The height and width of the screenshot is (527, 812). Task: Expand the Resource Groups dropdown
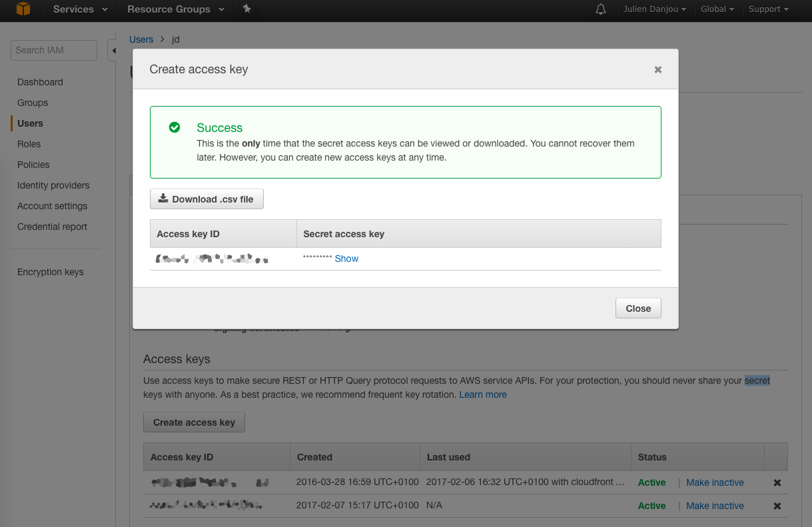click(176, 9)
